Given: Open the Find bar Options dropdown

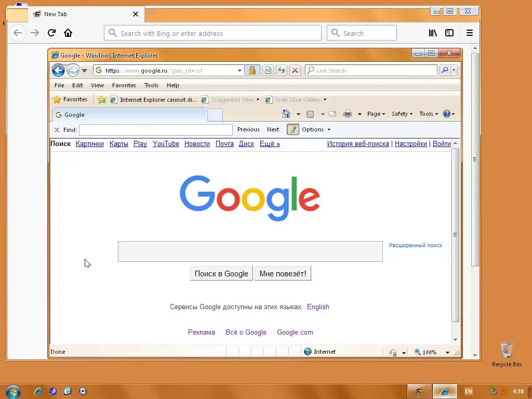Looking at the screenshot, I should tap(316, 129).
